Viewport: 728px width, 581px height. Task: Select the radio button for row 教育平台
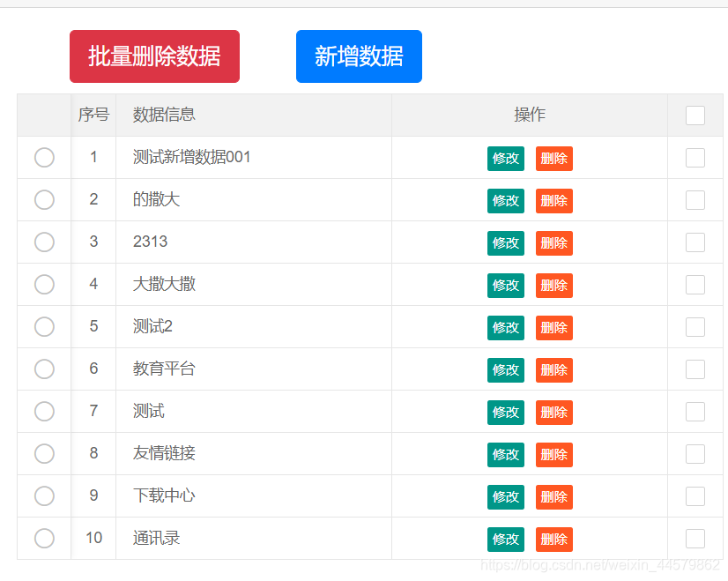pos(44,369)
